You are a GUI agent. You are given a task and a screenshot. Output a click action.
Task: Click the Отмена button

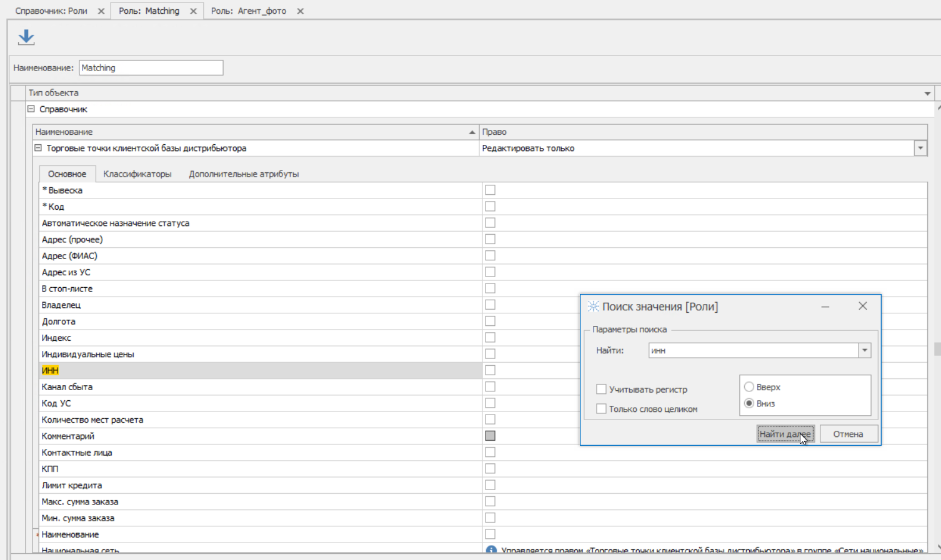coord(848,434)
